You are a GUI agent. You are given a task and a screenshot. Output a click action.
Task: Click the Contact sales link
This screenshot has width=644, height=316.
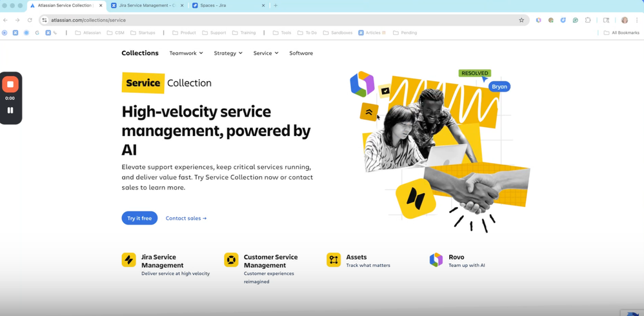186,219
